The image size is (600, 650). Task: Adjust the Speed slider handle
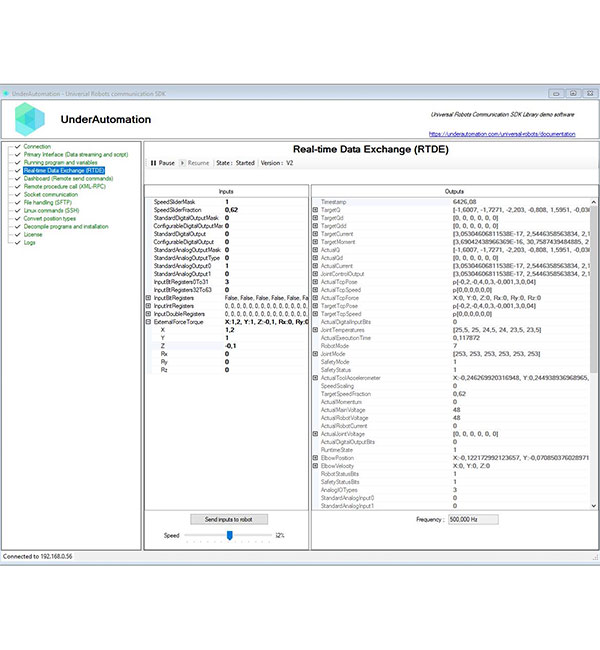pyautogui.click(x=229, y=535)
